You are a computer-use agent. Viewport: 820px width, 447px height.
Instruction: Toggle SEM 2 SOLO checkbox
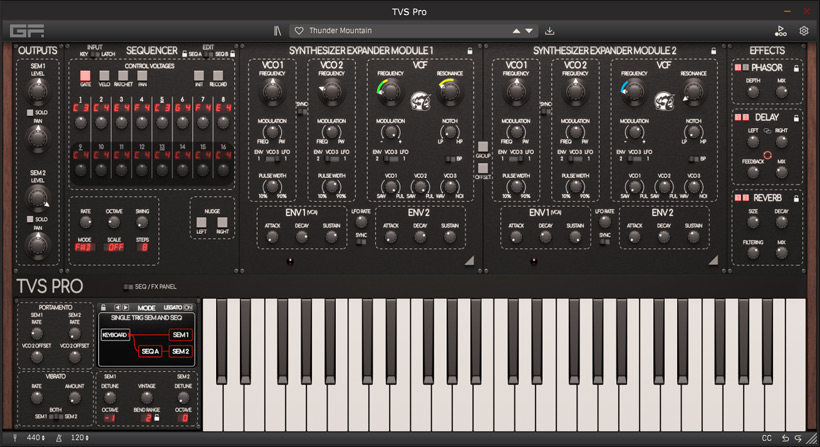pyautogui.click(x=30, y=219)
